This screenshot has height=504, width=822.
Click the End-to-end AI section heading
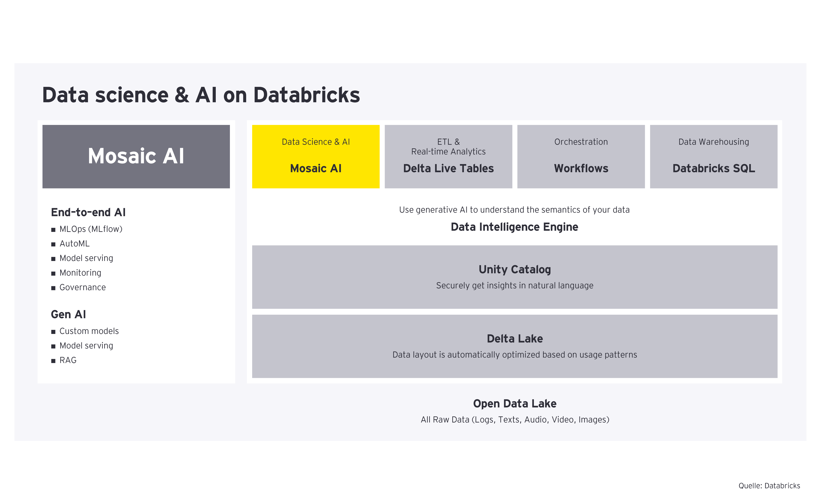[88, 212]
